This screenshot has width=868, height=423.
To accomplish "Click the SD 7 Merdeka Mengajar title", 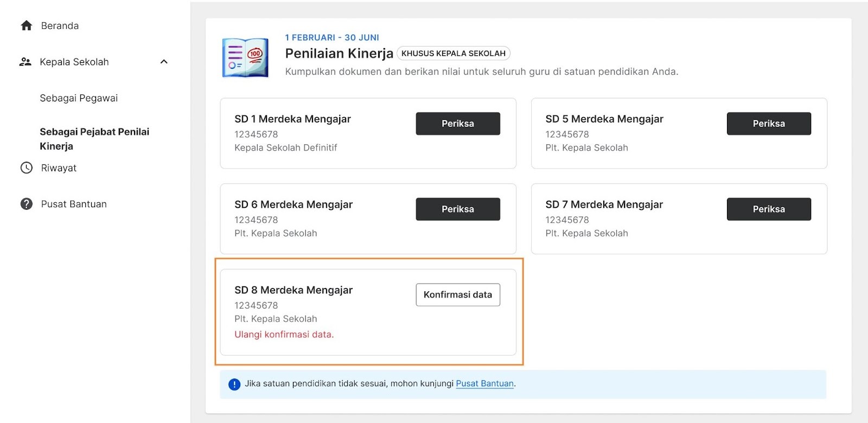I will [604, 204].
